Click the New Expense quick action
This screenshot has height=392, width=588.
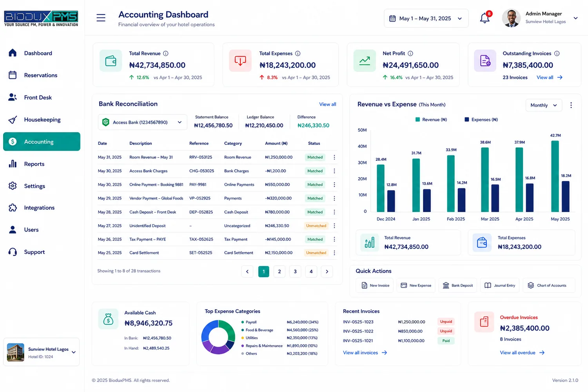coord(416,285)
